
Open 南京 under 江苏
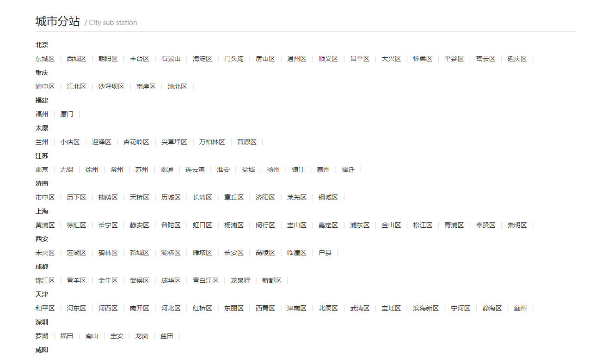tap(42, 170)
